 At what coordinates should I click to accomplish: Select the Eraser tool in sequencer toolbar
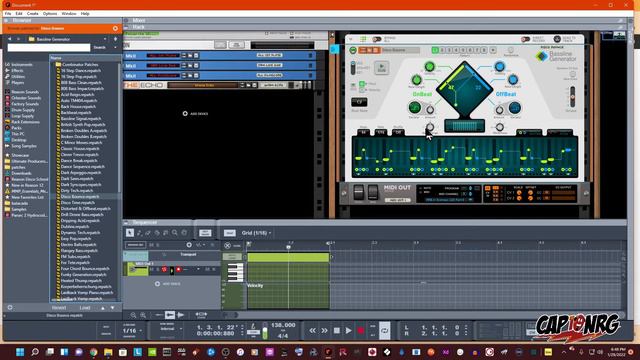(x=148, y=233)
